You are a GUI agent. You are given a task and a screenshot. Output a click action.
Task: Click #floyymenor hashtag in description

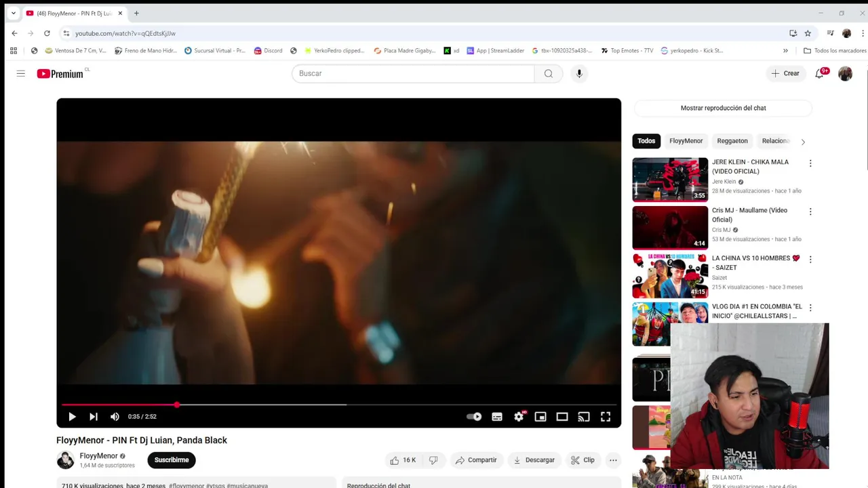(186, 485)
